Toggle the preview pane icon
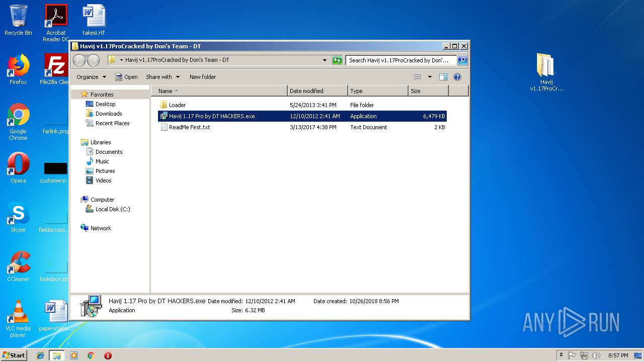 443,77
